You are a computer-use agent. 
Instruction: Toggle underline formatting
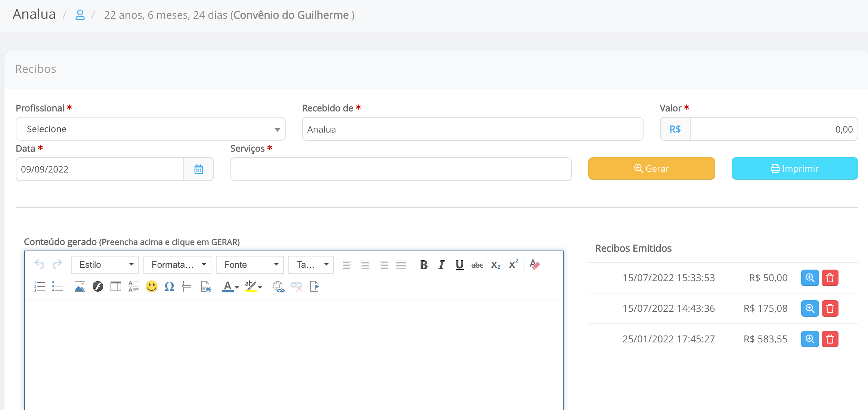point(459,265)
